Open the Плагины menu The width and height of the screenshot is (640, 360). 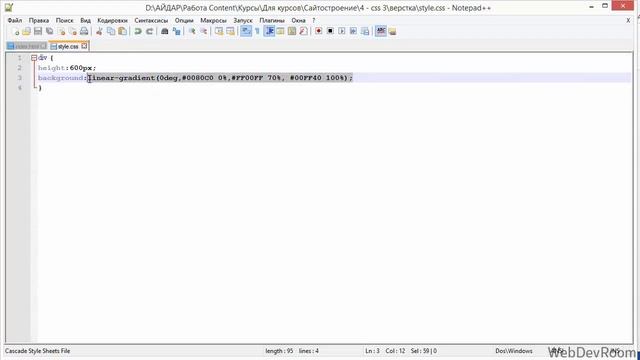point(272,20)
